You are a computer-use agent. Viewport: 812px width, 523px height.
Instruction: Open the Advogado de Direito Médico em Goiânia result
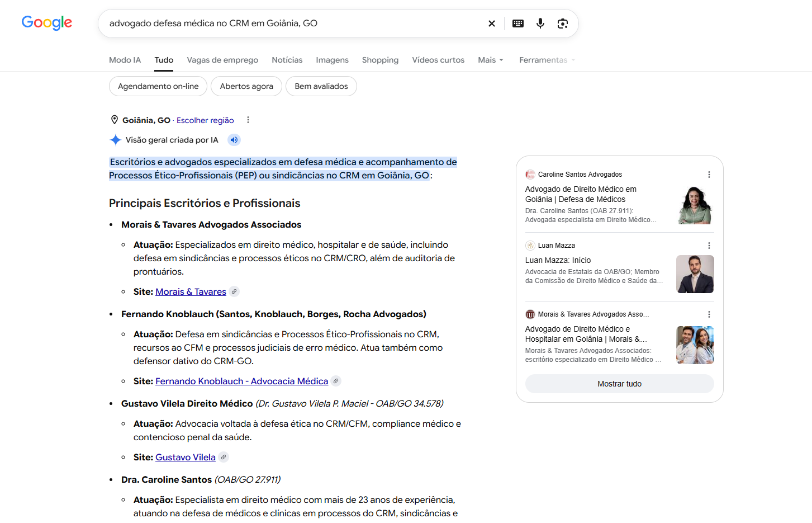click(x=581, y=194)
